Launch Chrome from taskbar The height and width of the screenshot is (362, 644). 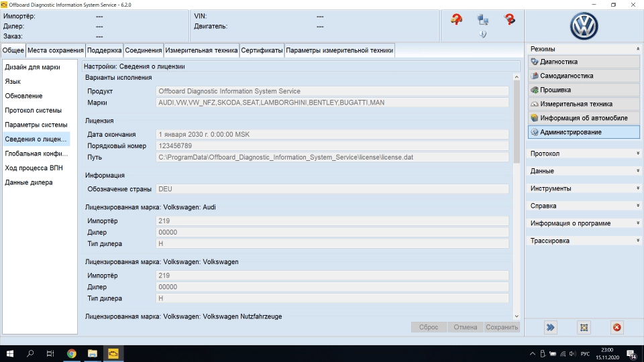point(72,353)
